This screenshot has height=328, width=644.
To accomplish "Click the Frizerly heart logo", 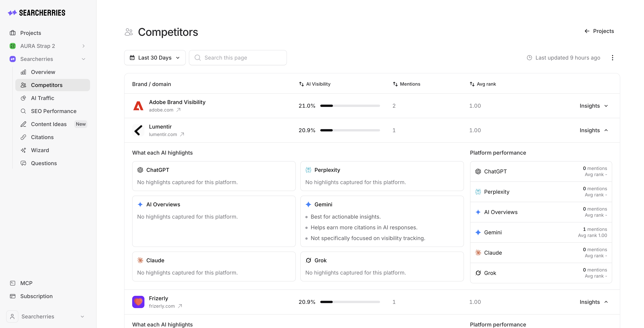I will (138, 302).
